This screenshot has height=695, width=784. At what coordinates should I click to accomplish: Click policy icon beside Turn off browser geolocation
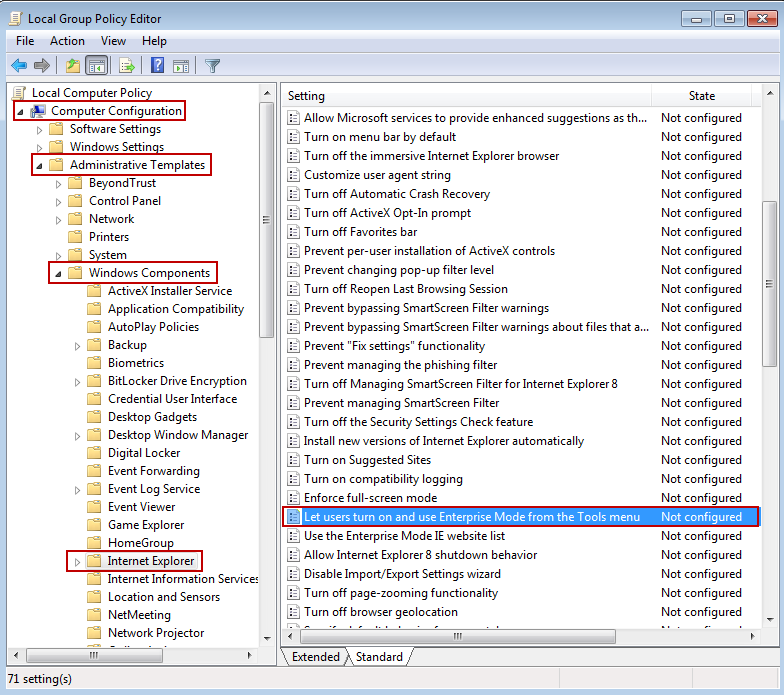pyautogui.click(x=294, y=612)
